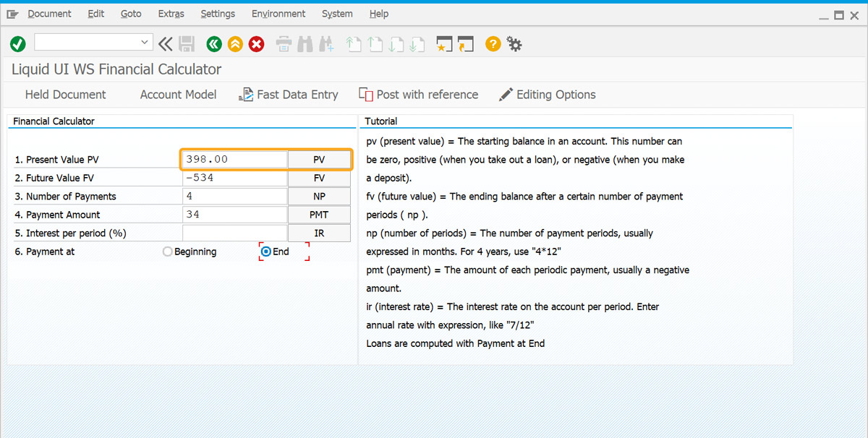Click the '1. Present Value PV' label
This screenshot has width=868, height=438.
click(x=56, y=159)
